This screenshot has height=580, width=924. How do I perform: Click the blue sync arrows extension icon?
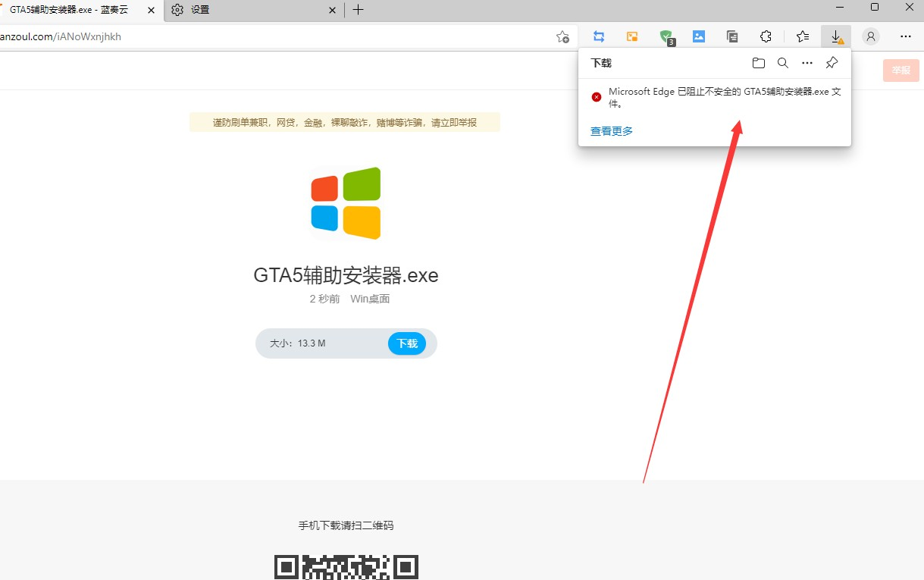[x=599, y=36]
